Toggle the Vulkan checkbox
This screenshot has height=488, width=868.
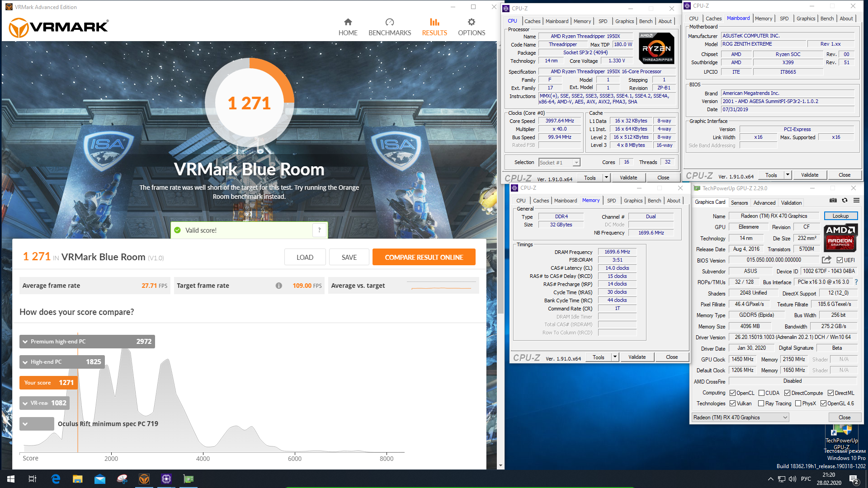(732, 404)
